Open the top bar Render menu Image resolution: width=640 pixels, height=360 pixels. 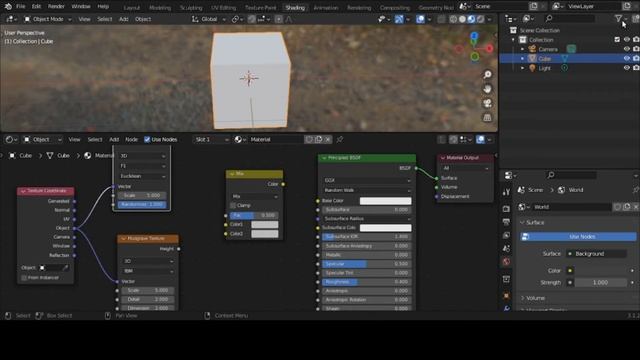[x=56, y=7]
